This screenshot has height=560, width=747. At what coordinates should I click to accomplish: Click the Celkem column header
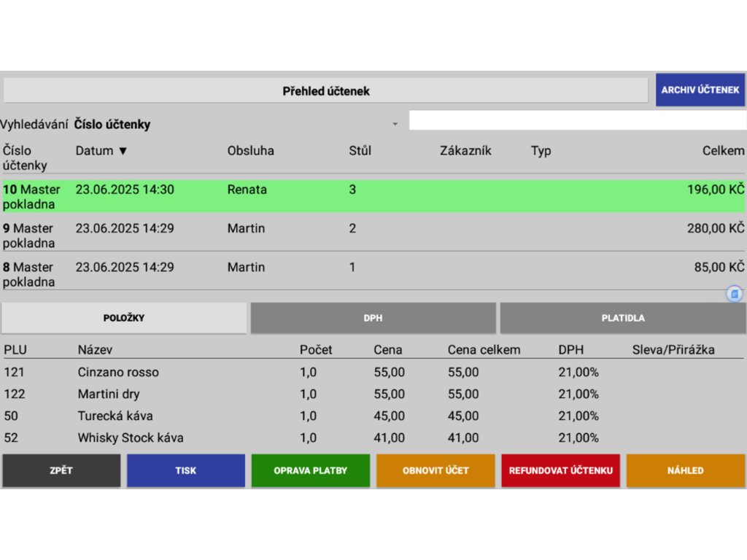coord(723,151)
